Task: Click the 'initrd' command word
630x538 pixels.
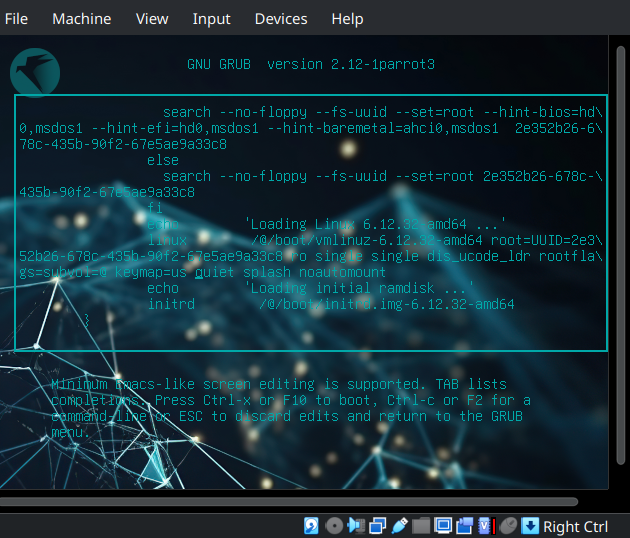Action: click(x=171, y=304)
